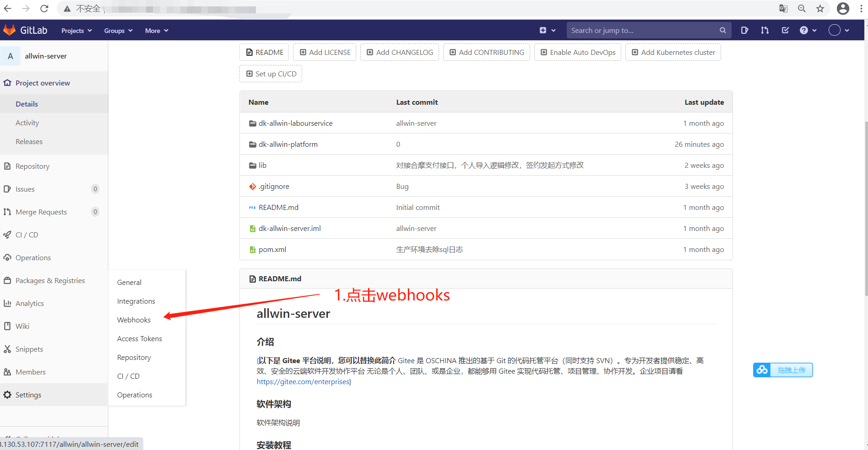Click the Help question mark icon
The height and width of the screenshot is (450, 868).
coord(804,30)
